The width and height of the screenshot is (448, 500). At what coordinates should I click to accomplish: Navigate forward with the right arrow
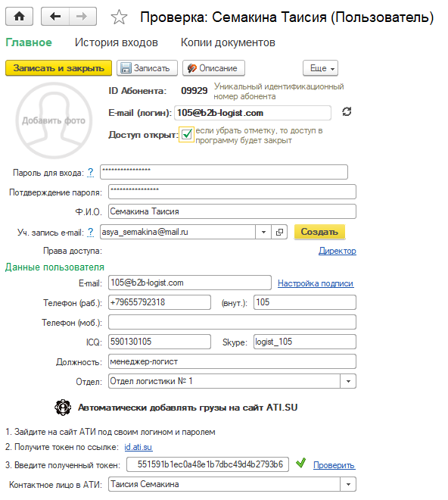82,16
